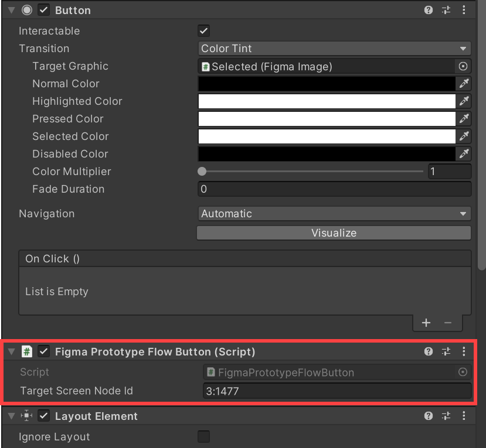
Task: Open the Pressed Color swatch
Action: (327, 118)
